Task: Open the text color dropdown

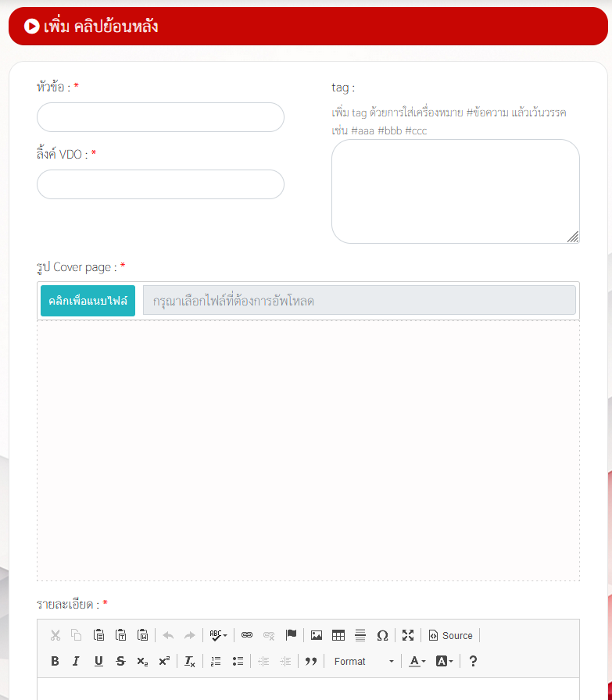Action: point(418,661)
